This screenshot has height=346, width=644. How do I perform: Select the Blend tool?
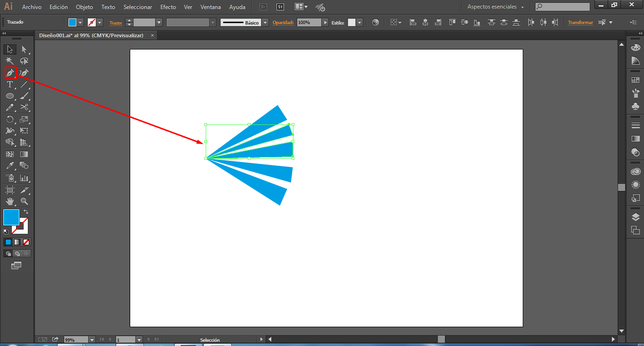pyautogui.click(x=25, y=165)
